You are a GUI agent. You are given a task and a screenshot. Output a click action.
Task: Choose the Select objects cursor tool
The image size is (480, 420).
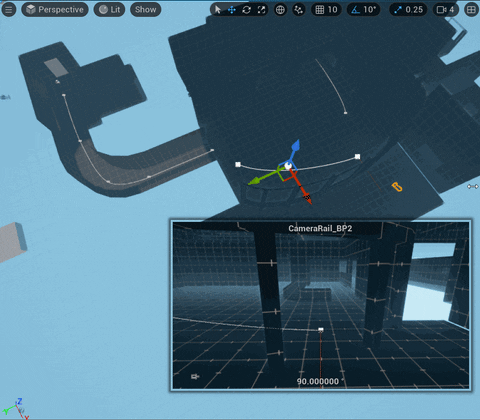(x=218, y=10)
